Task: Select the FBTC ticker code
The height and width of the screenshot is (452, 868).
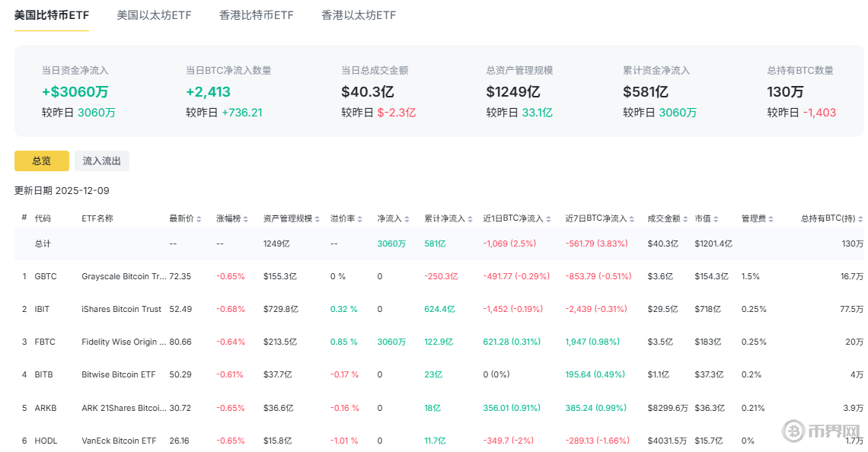Action: click(x=45, y=342)
